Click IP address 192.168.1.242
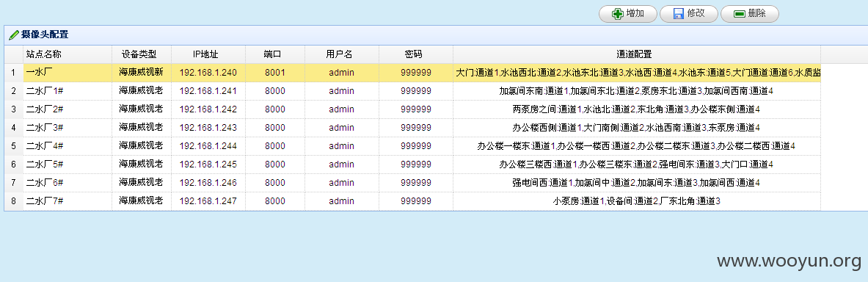This screenshot has width=868, height=282. click(x=208, y=109)
